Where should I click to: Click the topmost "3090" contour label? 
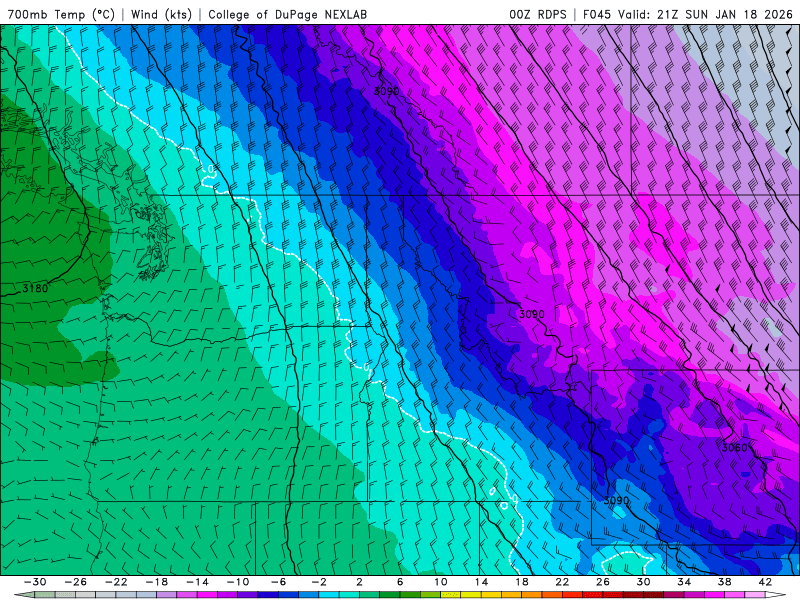coord(386,91)
